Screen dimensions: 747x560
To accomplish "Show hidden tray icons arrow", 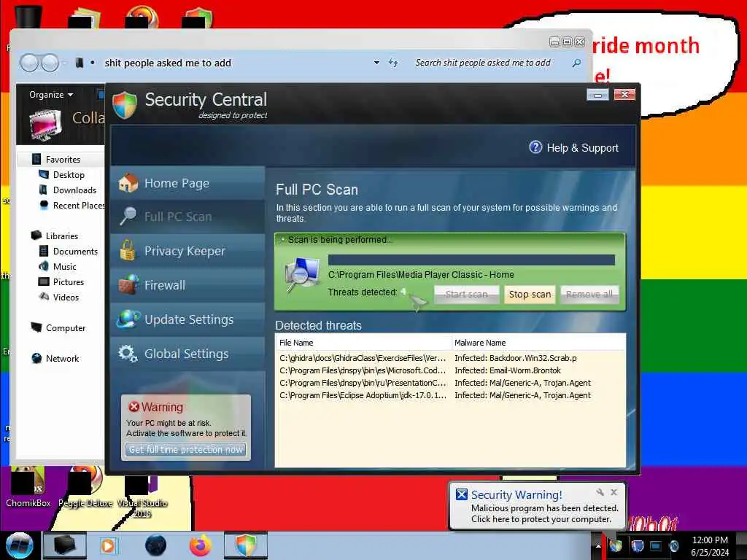I will click(598, 545).
